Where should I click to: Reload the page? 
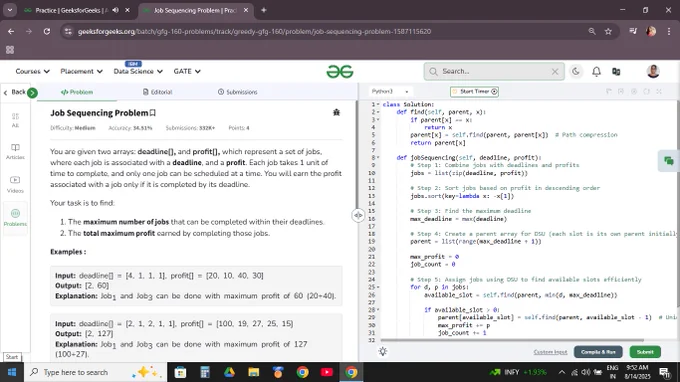point(47,31)
